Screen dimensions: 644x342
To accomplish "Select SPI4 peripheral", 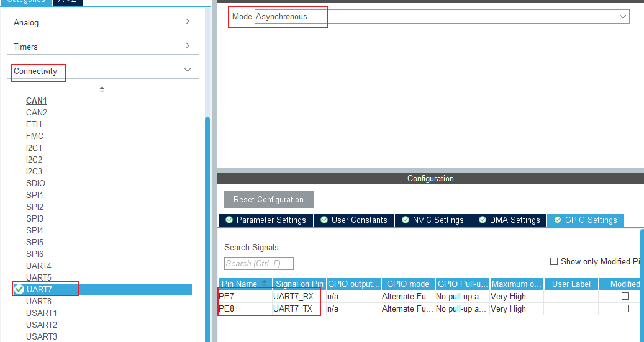I will coord(35,230).
